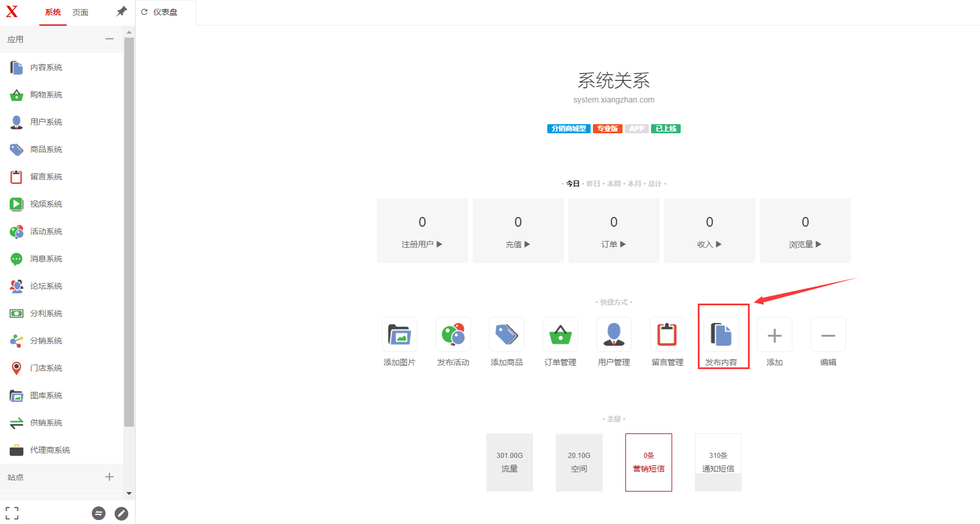Switch to the 页面 tab
This screenshot has width=980, height=524.
click(x=80, y=13)
